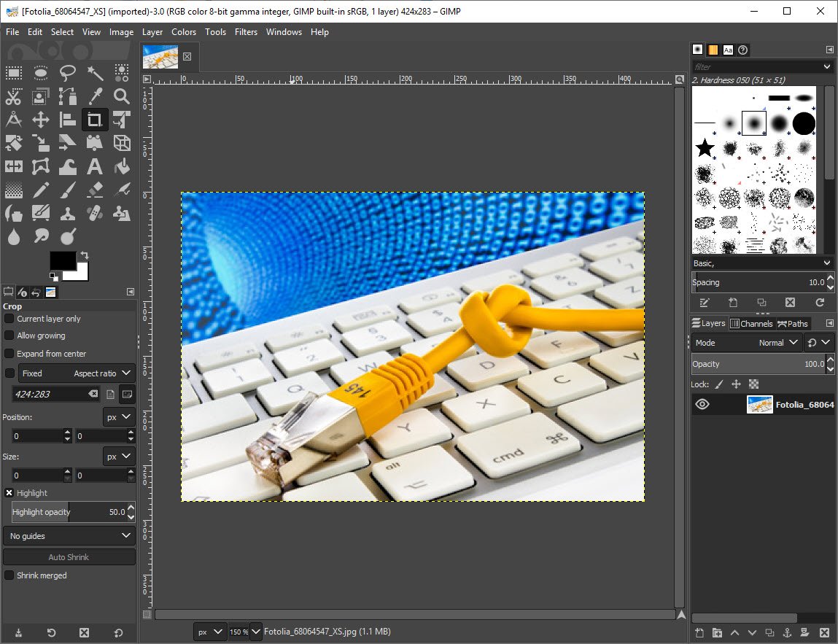Toggle the Highlight checkbox off
Image resolution: width=838 pixels, height=644 pixels.
[9, 493]
